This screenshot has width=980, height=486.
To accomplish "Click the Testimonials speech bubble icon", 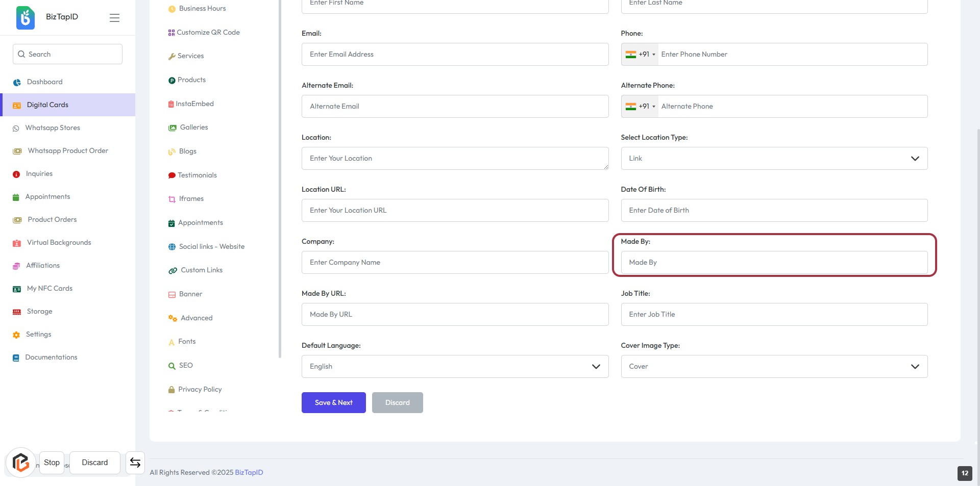I will click(171, 175).
